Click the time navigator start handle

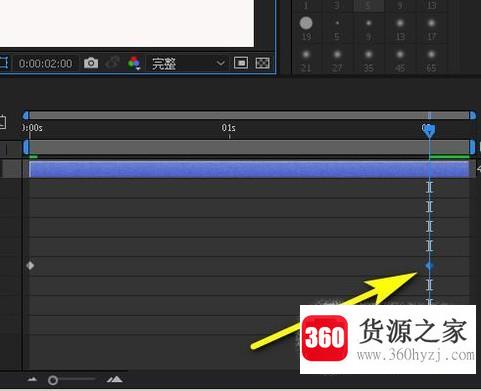(26, 116)
